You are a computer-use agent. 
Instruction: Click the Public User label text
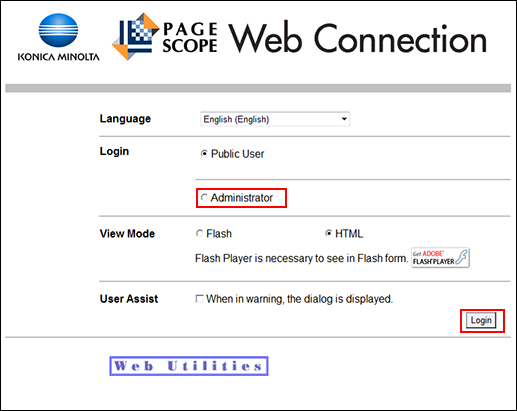pos(237,154)
